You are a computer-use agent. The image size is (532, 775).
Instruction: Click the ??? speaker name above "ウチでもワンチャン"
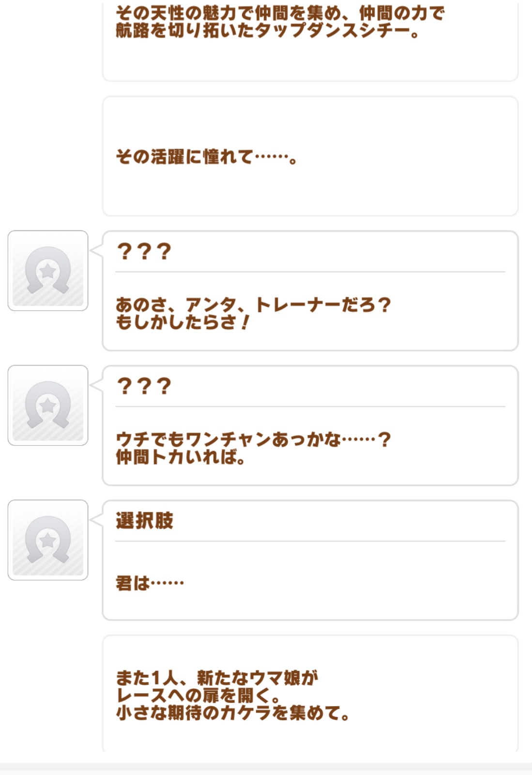(144, 387)
